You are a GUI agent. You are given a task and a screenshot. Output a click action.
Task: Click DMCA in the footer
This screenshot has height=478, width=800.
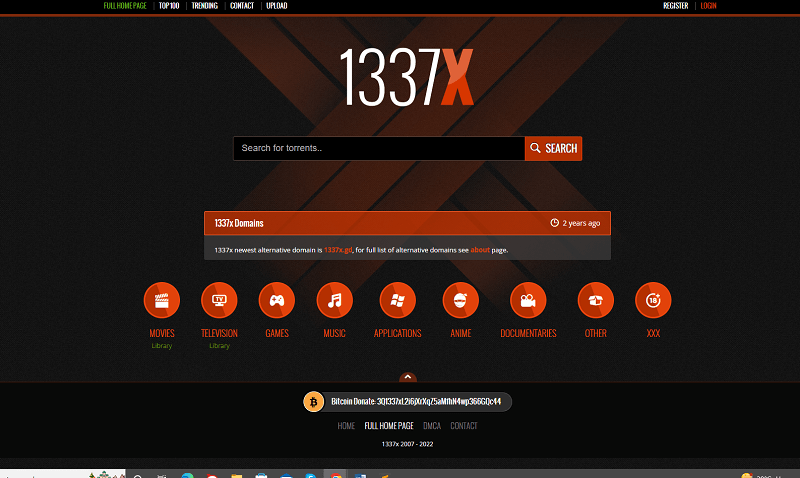pyautogui.click(x=432, y=425)
